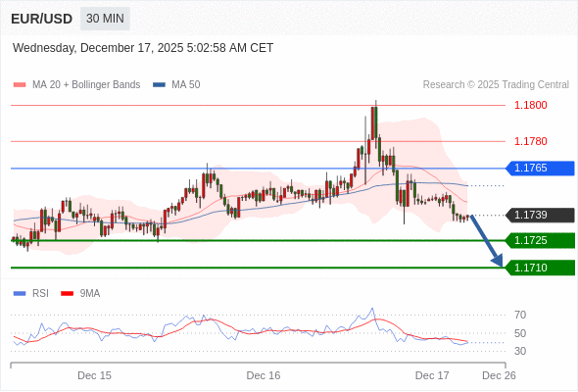The height and width of the screenshot is (392, 578).
Task: Click the date and time header text
Action: [x=143, y=48]
